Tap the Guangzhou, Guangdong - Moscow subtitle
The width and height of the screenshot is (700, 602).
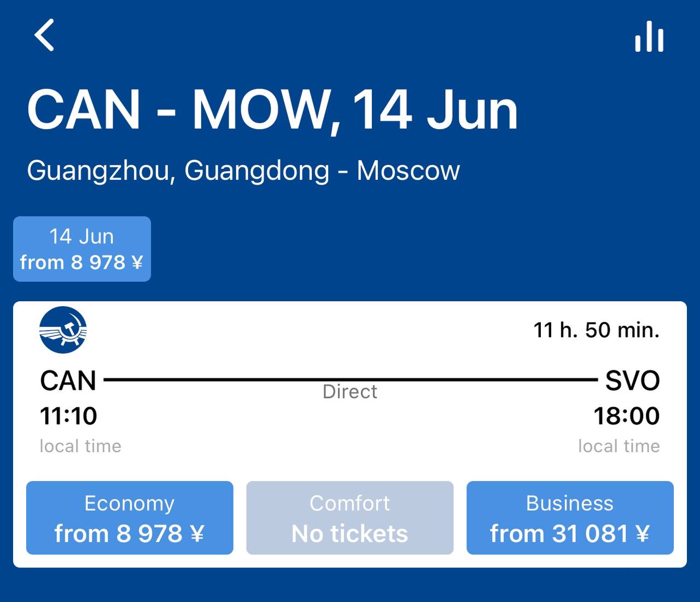pyautogui.click(x=243, y=170)
